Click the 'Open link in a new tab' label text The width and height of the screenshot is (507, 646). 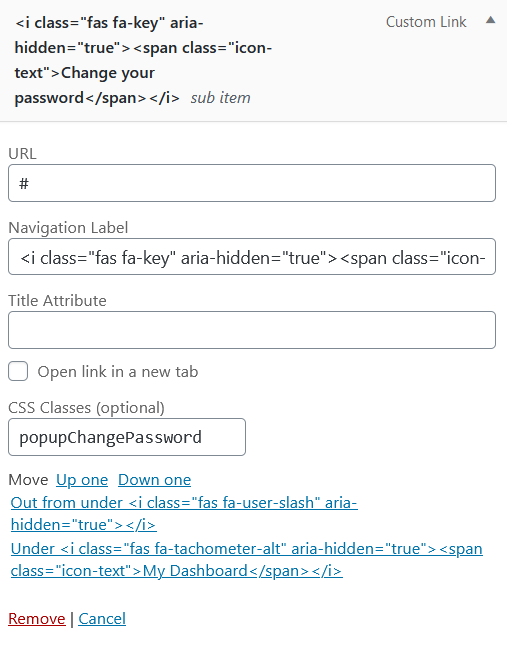coord(118,372)
